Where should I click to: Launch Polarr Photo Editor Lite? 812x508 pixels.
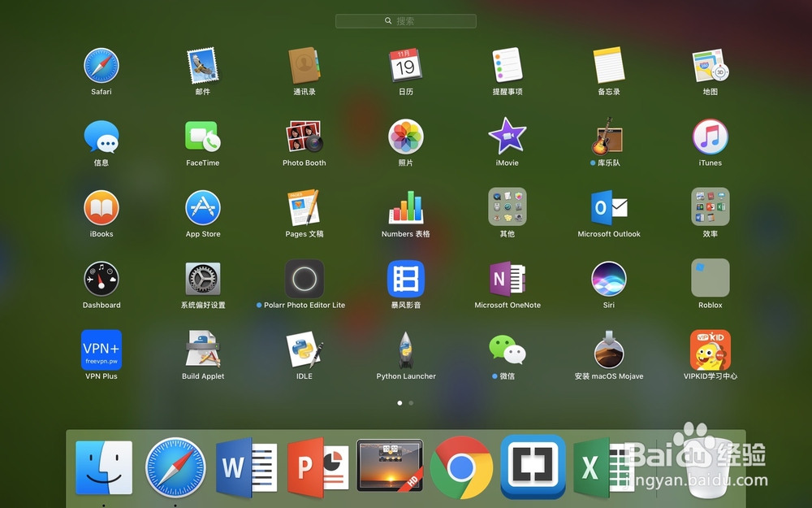click(304, 279)
